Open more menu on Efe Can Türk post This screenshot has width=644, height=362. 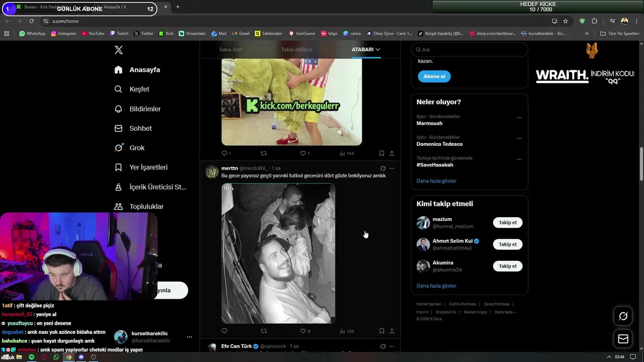392,346
